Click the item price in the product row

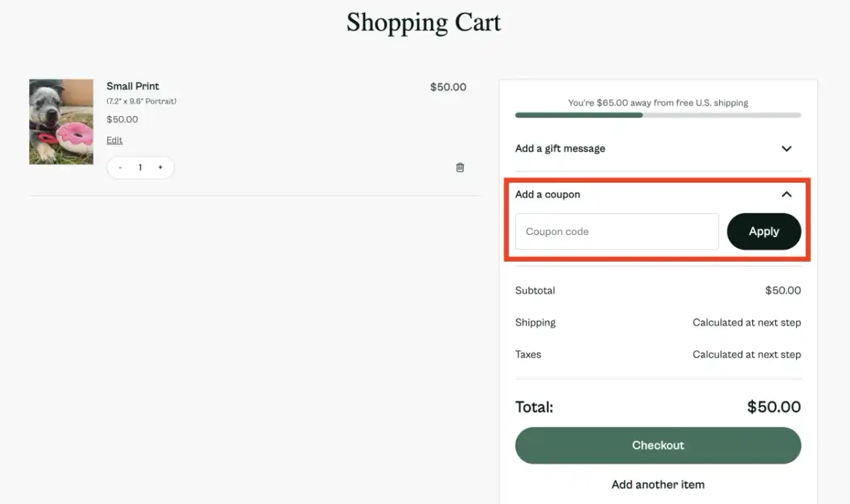pyautogui.click(x=448, y=87)
